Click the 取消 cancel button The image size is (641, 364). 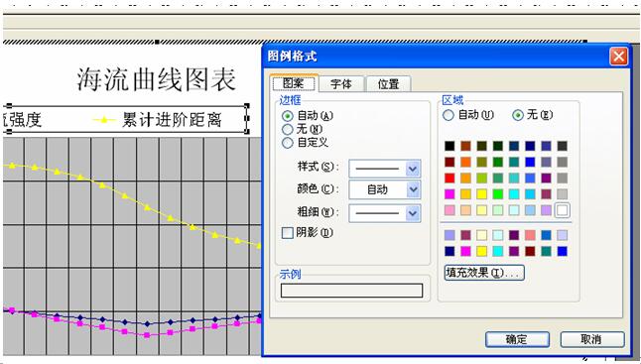592,339
